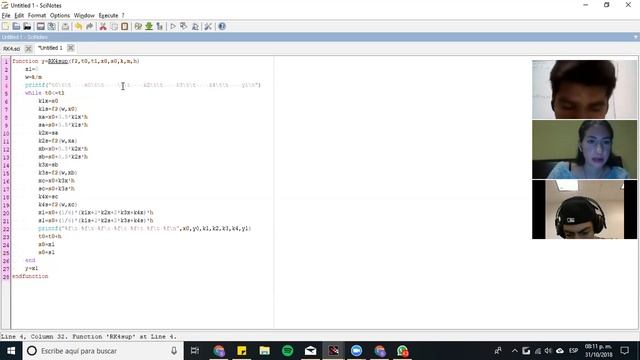
Task: Open the notification center icon
Action: click(x=624, y=351)
